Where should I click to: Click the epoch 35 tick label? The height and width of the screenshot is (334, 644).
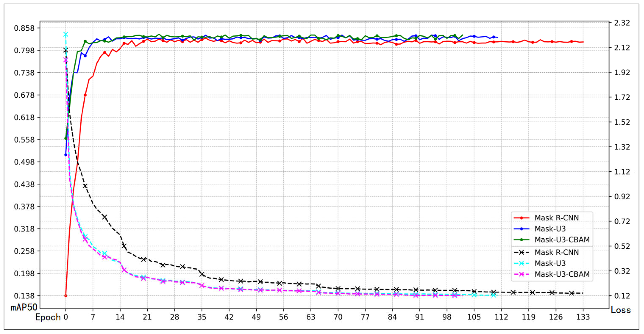(202, 317)
